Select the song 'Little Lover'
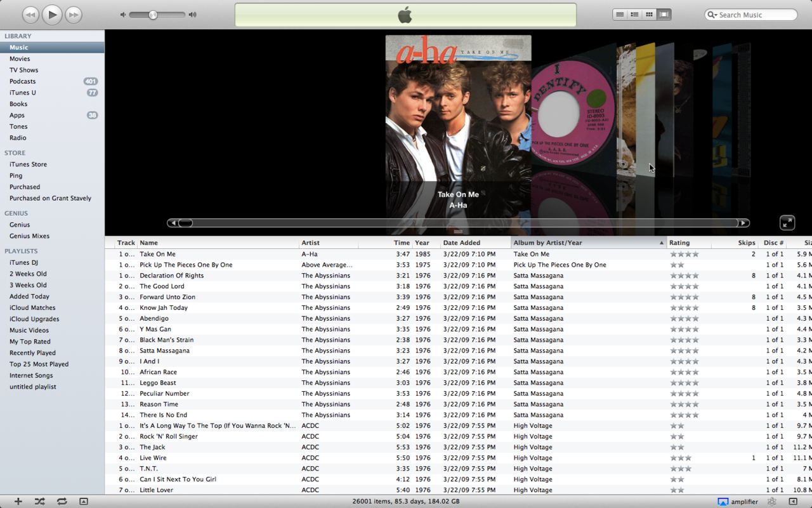Screen dimensions: 812x508 pyautogui.click(x=156, y=490)
